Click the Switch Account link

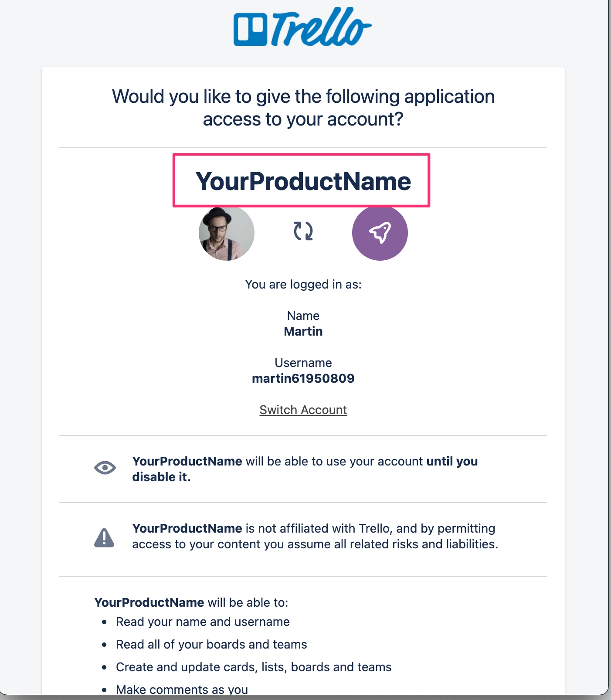[303, 410]
